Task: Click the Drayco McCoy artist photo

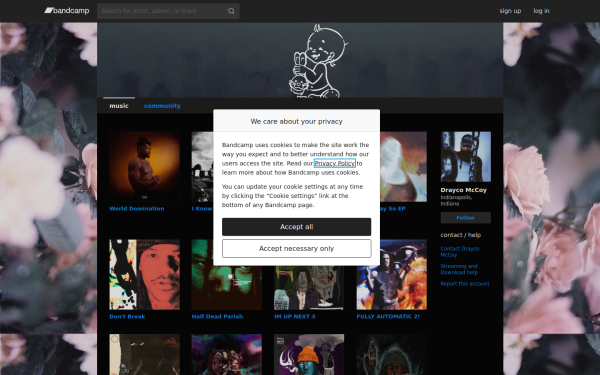Action: pos(466,157)
